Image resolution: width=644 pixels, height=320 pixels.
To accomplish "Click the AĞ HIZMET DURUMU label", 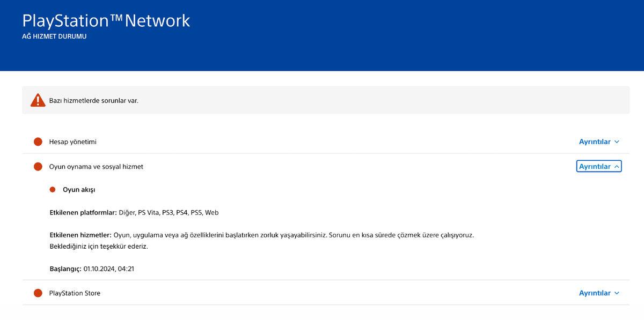I will (54, 36).
